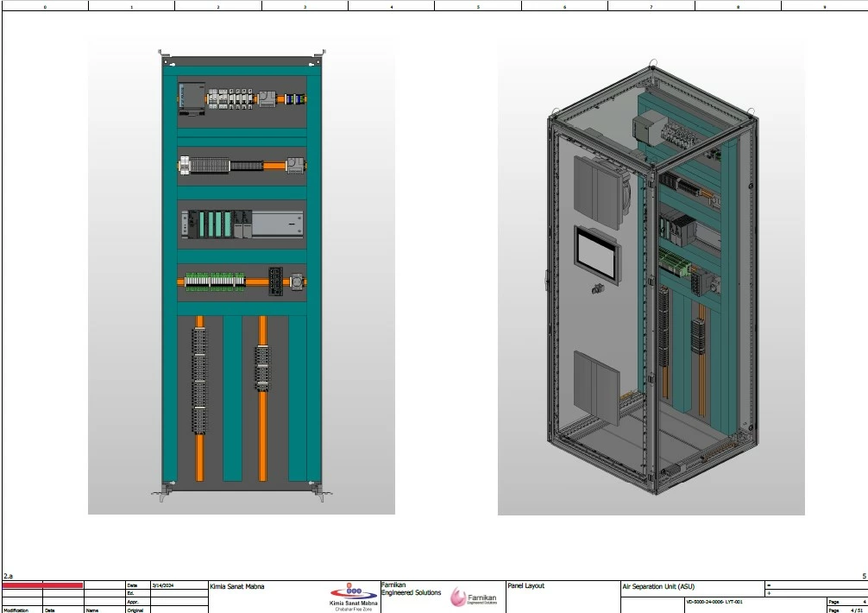Click the date value 3/14/2024
Viewport: 868px width, 613px height.
click(x=163, y=585)
